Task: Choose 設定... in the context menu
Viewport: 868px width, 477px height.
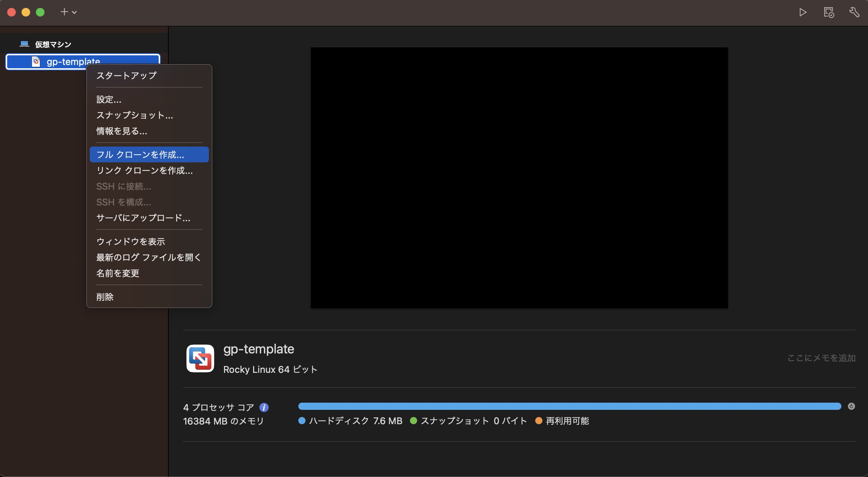Action: [109, 99]
